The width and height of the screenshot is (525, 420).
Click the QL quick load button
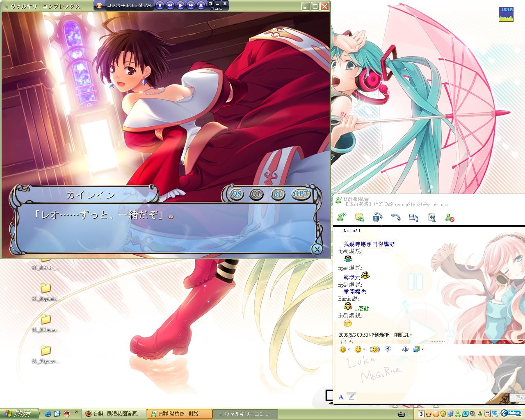pos(257,194)
